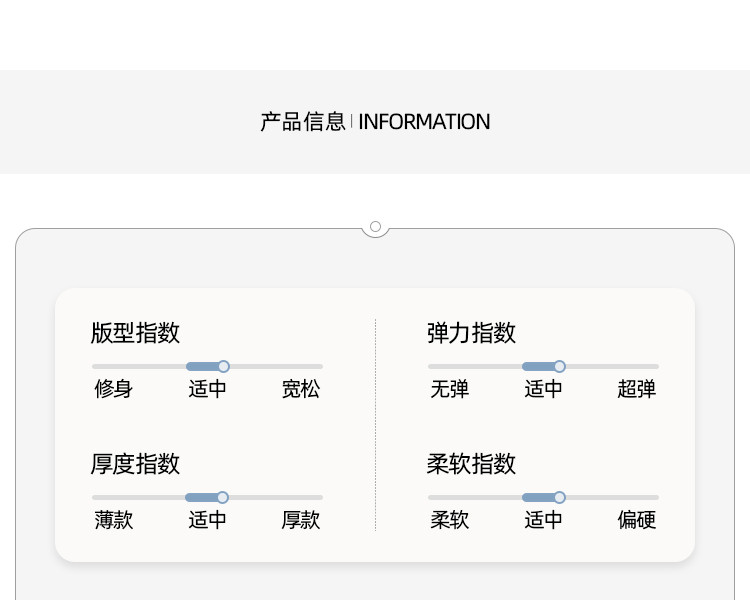This screenshot has height=600, width=750.
Task: Click the 弹力指数 heading
Action: point(471,333)
